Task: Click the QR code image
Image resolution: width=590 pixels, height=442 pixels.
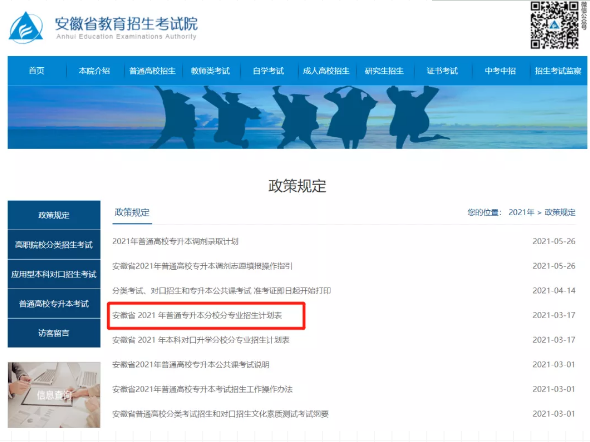Action: [555, 25]
